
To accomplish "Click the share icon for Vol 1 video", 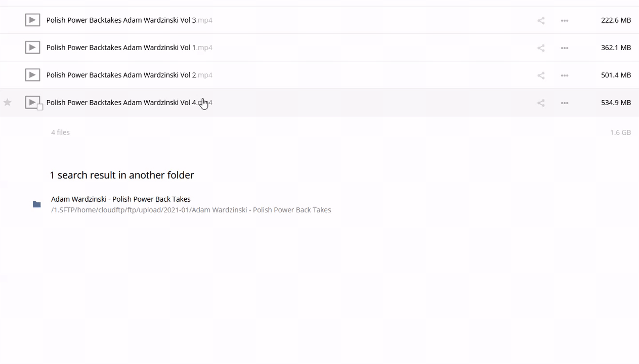I will tap(541, 48).
